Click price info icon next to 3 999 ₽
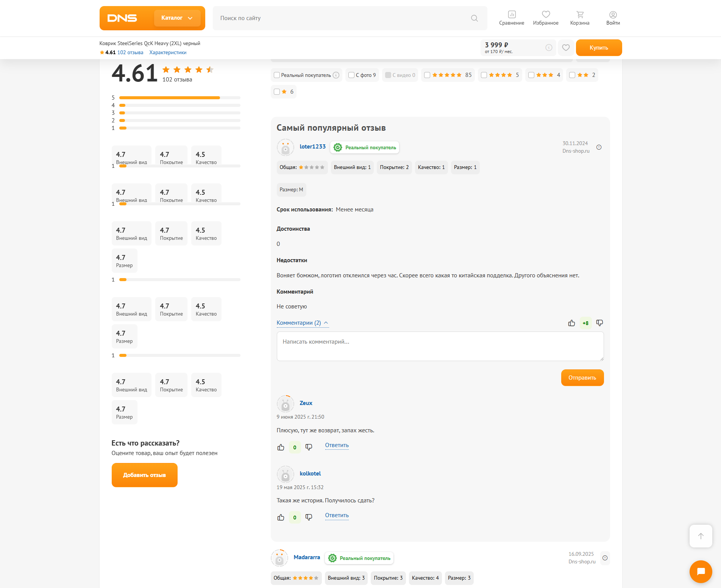Image resolution: width=721 pixels, height=588 pixels. pos(549,48)
